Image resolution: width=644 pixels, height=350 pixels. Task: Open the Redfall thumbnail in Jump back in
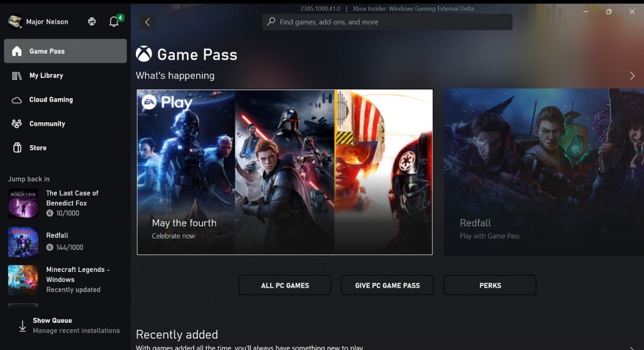[x=23, y=242]
